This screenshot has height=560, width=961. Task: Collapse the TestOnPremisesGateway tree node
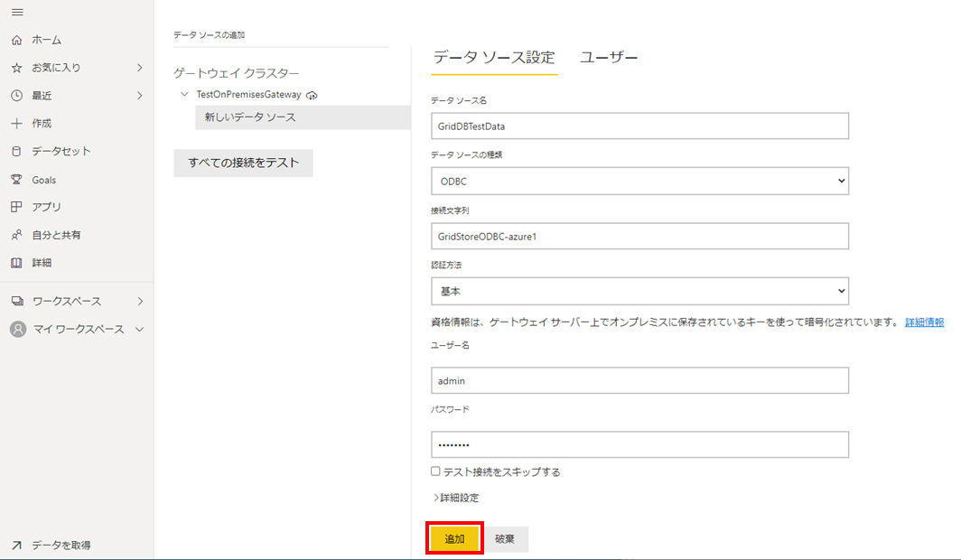pos(185,94)
